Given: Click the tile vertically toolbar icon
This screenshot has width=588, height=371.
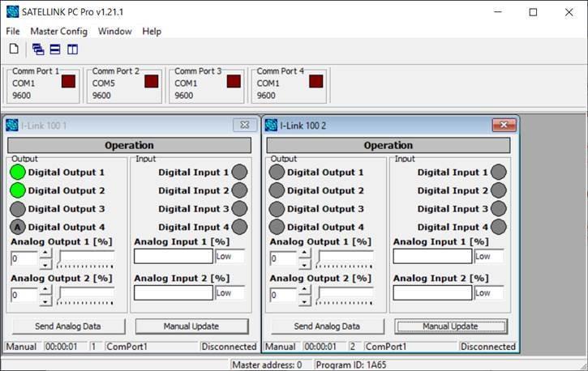Looking at the screenshot, I should pyautogui.click(x=72, y=49).
